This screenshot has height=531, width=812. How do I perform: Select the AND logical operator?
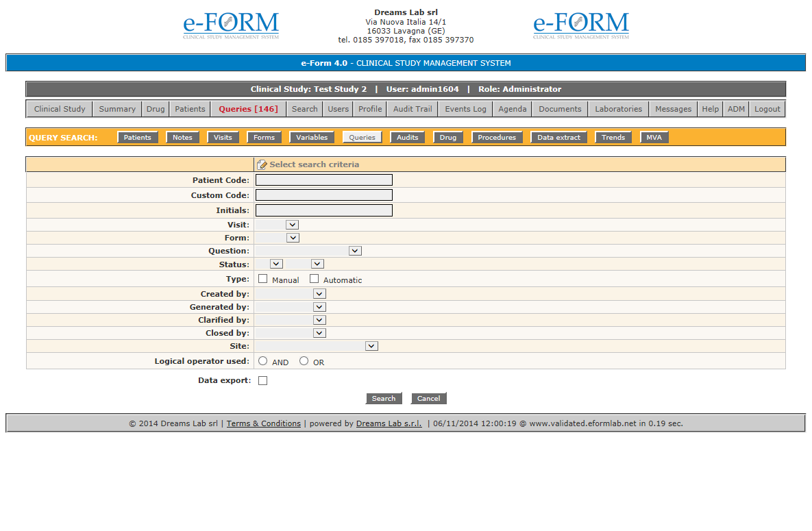(x=263, y=361)
